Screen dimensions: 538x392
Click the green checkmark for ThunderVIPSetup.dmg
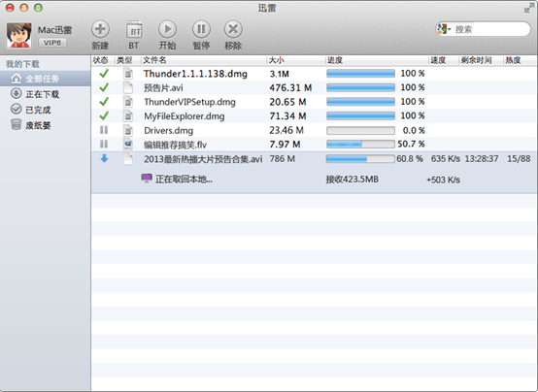click(104, 102)
